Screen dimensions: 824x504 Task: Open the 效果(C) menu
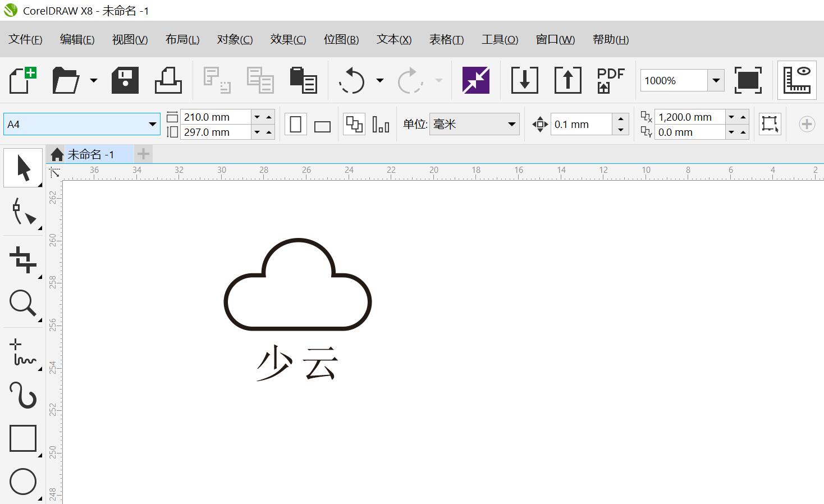pyautogui.click(x=287, y=39)
